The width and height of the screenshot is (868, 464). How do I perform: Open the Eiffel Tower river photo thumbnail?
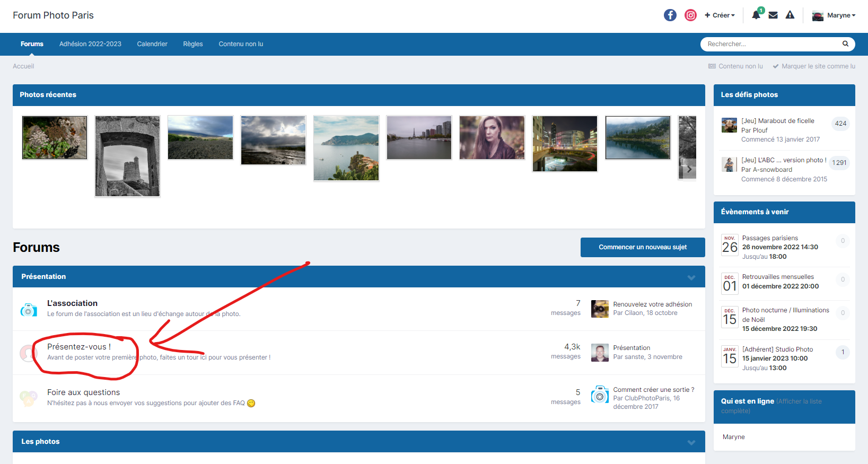pyautogui.click(x=419, y=138)
